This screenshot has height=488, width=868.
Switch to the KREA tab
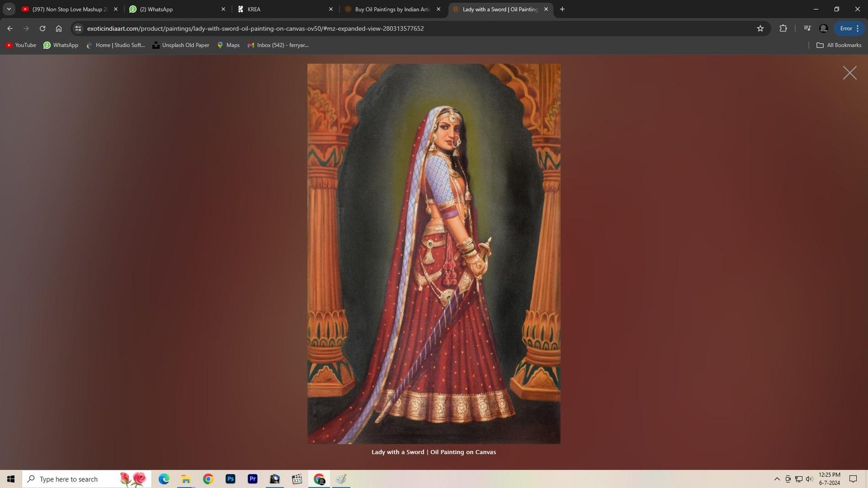pyautogui.click(x=282, y=9)
